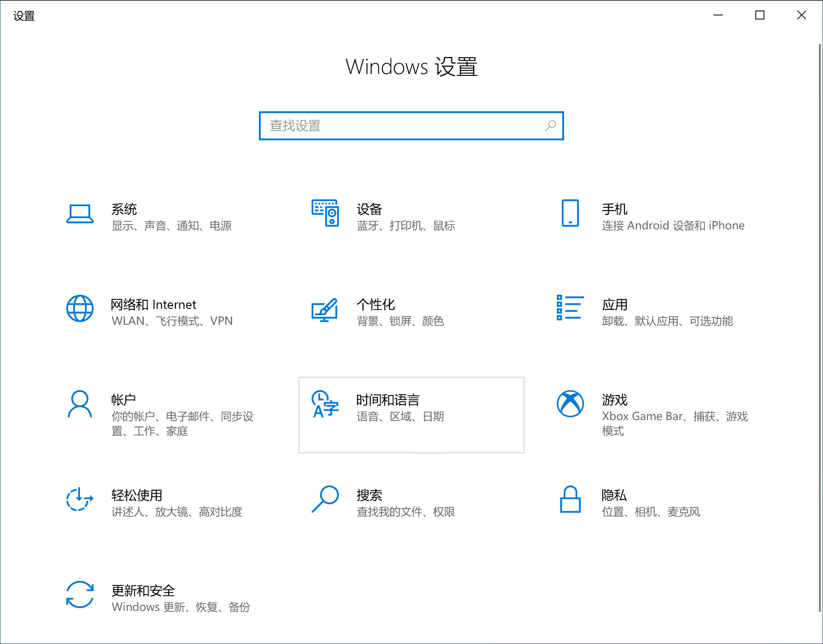Click the phone icon for 手机
The height and width of the screenshot is (644, 823).
pos(570,213)
